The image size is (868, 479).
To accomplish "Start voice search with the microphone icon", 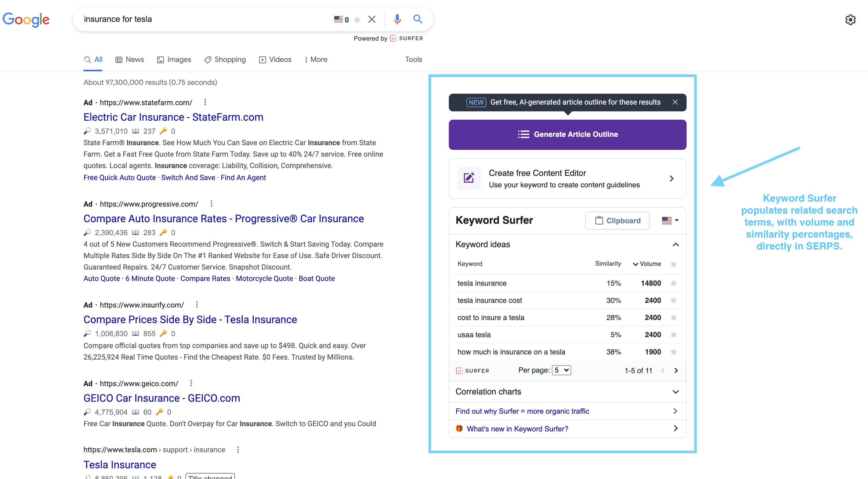I will tap(397, 19).
